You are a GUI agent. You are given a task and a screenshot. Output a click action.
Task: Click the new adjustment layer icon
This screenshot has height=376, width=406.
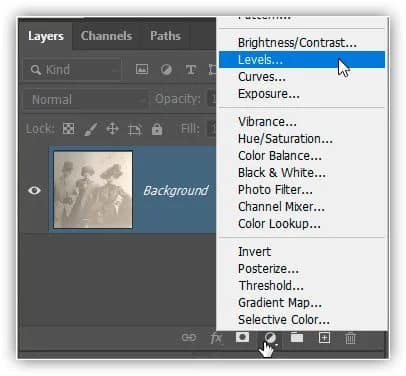(270, 338)
